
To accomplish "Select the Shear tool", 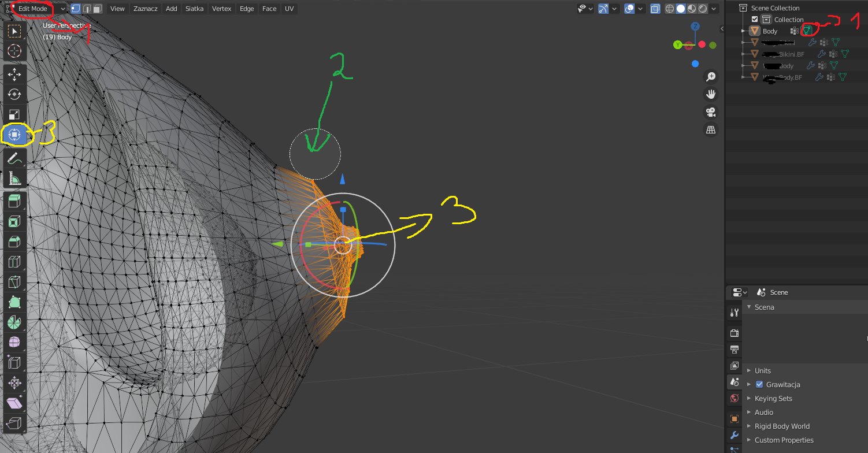I will pos(14,403).
